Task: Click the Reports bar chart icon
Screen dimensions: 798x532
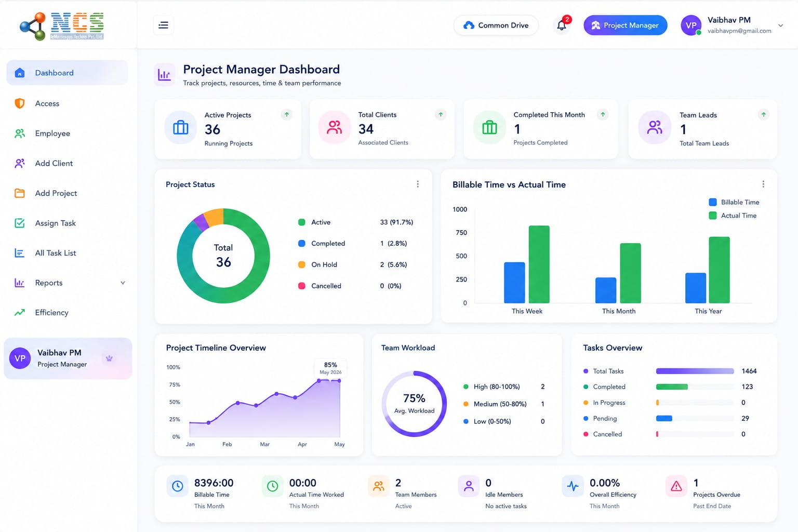Action: click(20, 283)
